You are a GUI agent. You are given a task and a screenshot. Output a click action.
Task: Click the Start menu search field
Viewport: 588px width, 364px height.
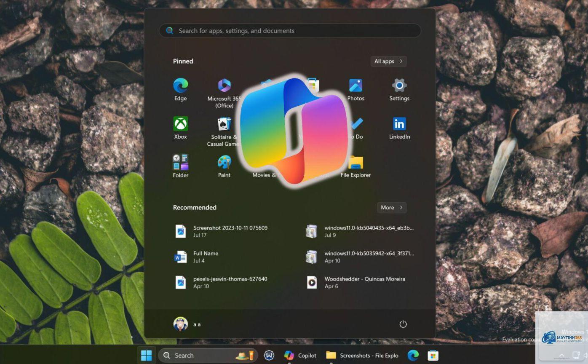[x=290, y=31]
